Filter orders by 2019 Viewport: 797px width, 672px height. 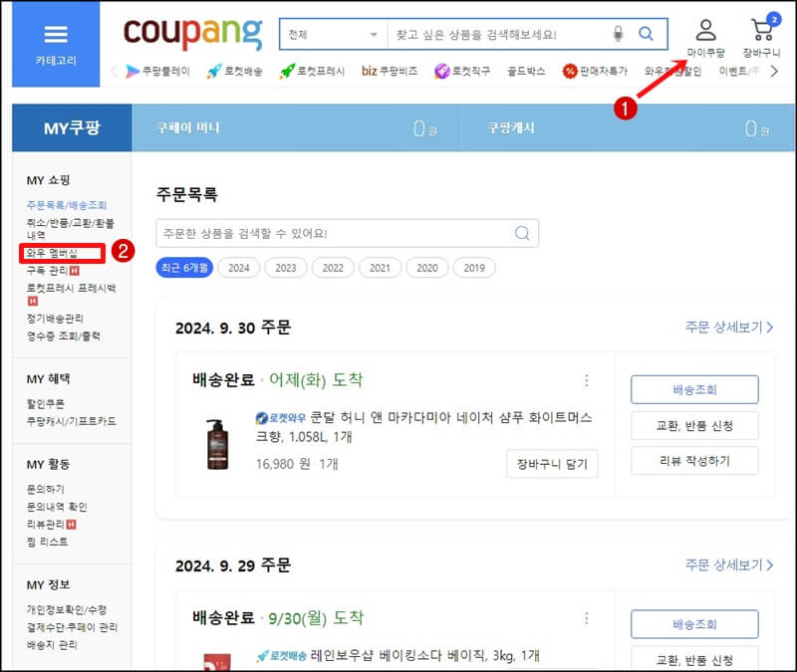pos(474,268)
